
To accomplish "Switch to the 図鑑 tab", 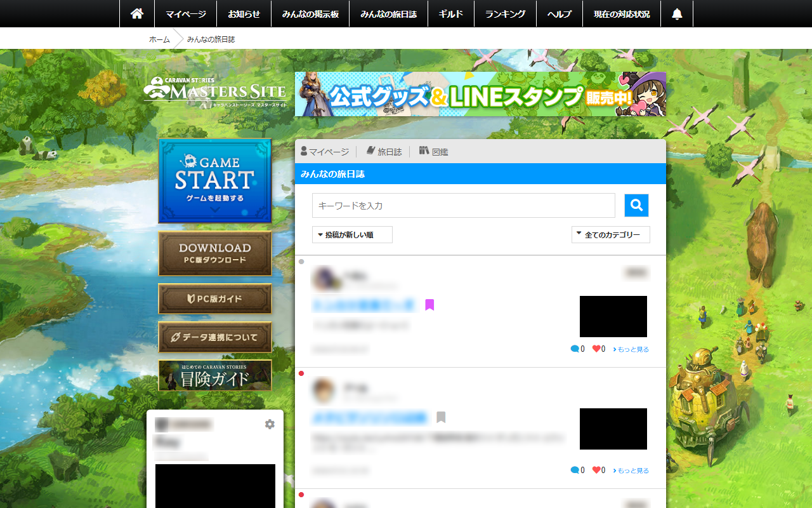I will click(434, 152).
